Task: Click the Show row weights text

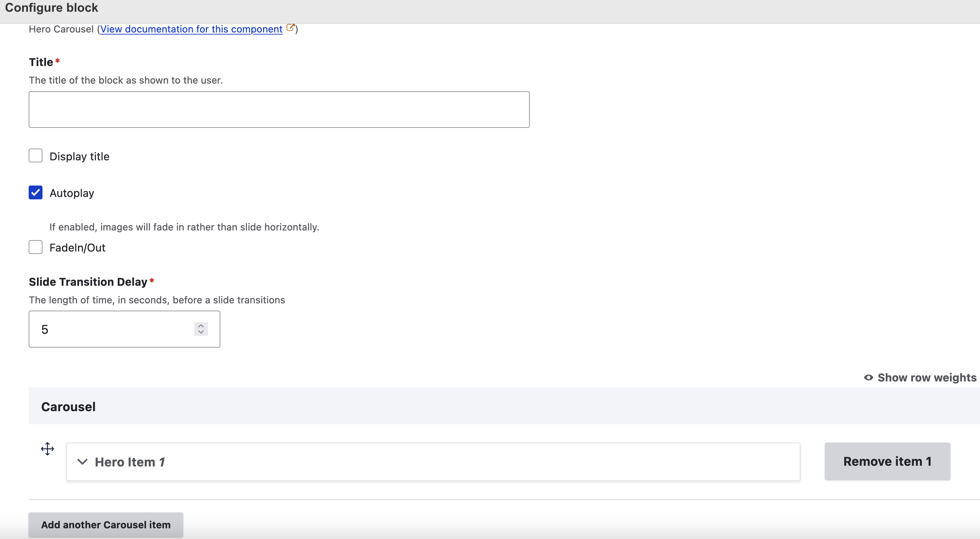Action: click(x=927, y=377)
